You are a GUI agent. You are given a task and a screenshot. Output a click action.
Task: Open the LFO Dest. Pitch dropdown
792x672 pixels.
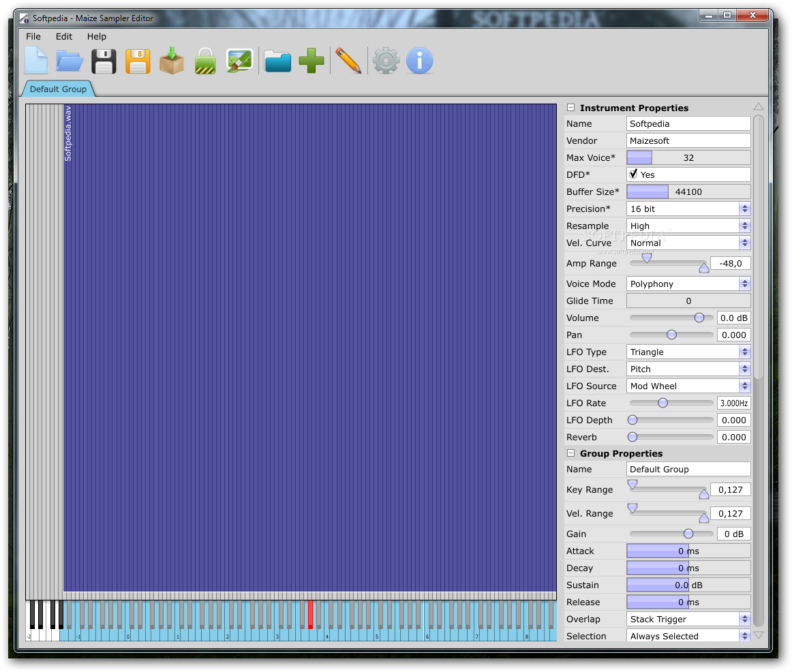[x=688, y=369]
